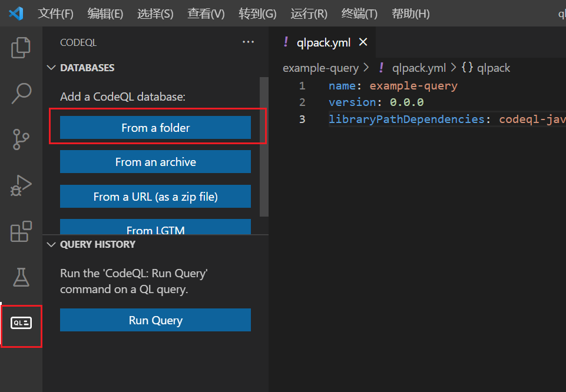Viewport: 566px width, 392px height.
Task: Select the qlpack.yml editor tab
Action: coord(323,42)
